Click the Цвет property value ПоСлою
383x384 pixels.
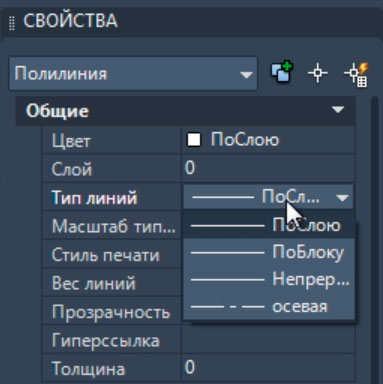(x=245, y=140)
